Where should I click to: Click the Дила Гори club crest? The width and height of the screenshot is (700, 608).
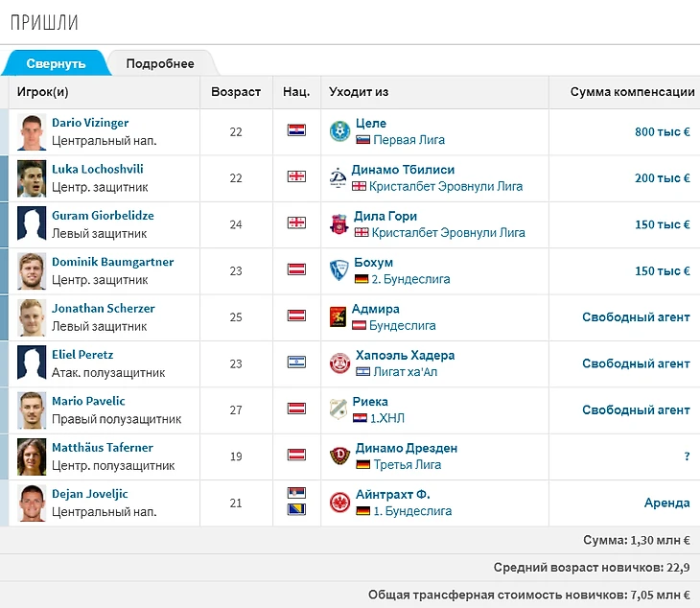[338, 224]
